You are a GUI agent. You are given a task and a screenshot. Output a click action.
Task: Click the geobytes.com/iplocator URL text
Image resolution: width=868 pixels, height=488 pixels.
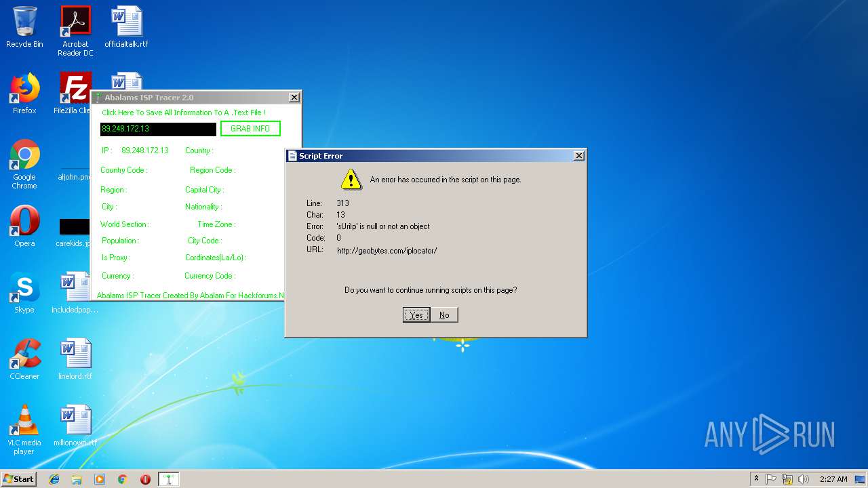pyautogui.click(x=387, y=251)
